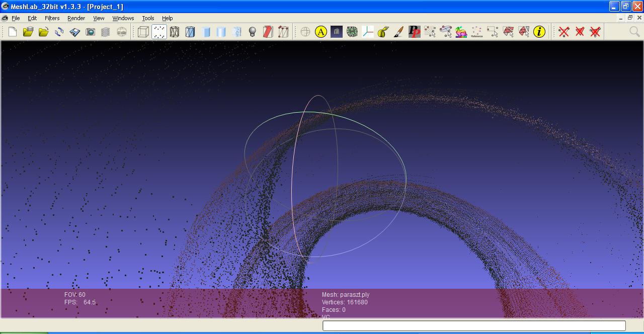The image size is (644, 334).
Task: Select the measuring tape tool
Action: tap(383, 32)
